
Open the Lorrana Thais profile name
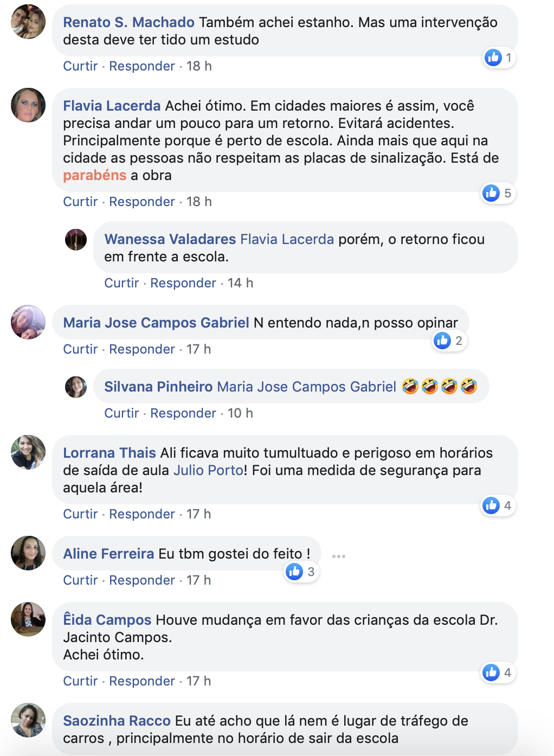[x=109, y=453]
